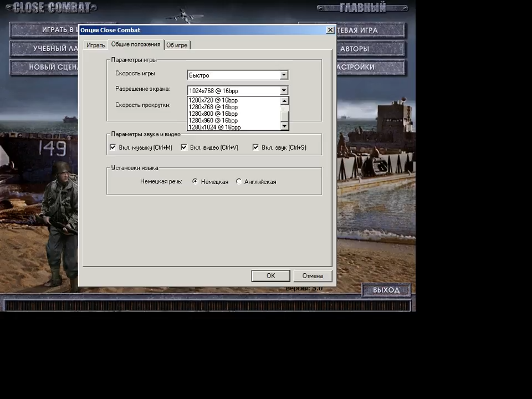Choose 1280x960 @ 16bpp resolution
Viewport: 532px width, 399px height.
pyautogui.click(x=234, y=120)
